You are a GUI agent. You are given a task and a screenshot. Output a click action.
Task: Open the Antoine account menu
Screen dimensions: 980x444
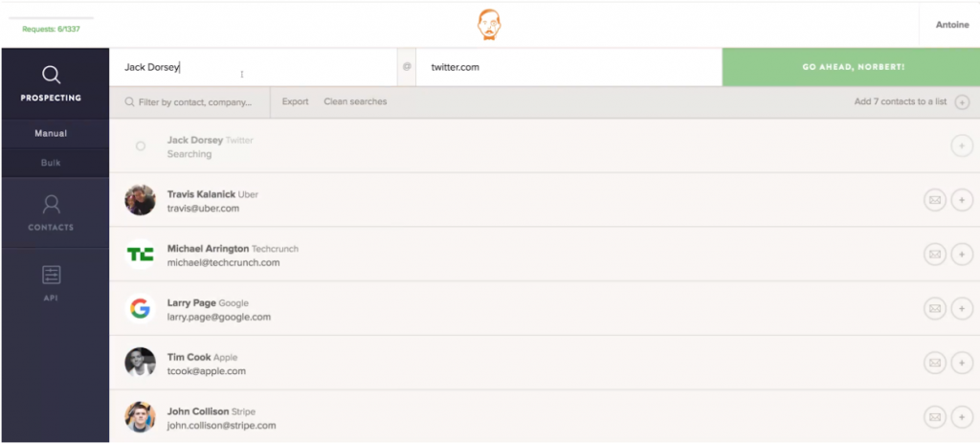tap(952, 25)
